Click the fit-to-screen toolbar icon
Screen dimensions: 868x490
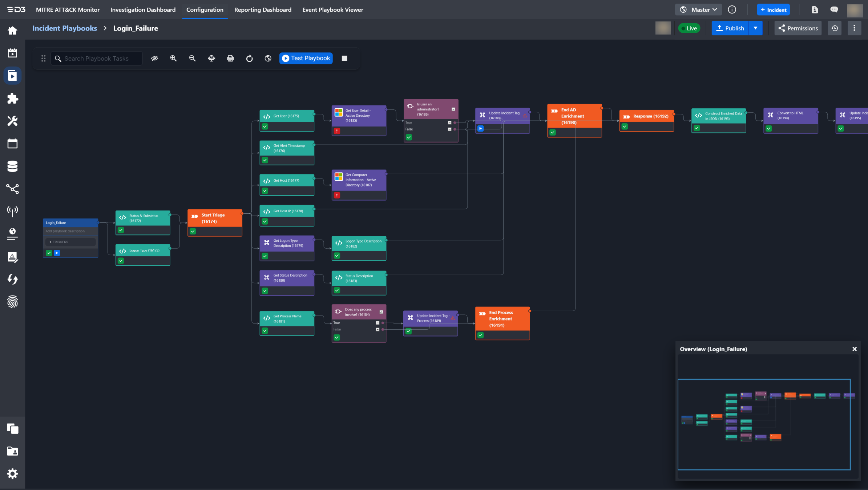pyautogui.click(x=211, y=59)
